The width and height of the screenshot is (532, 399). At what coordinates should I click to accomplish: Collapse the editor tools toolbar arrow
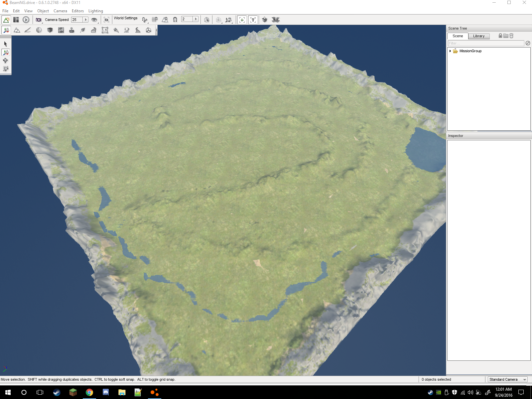coord(156,30)
